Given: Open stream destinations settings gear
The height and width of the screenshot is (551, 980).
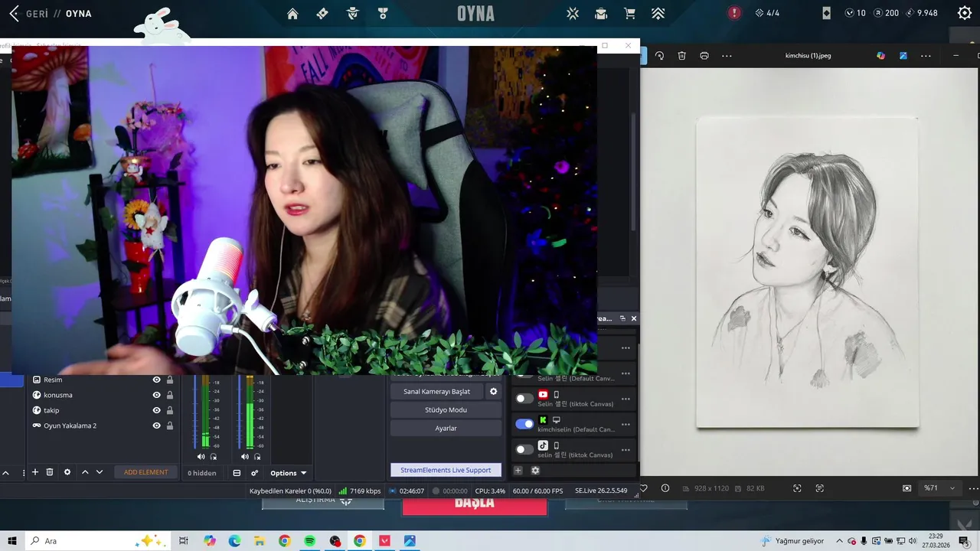Looking at the screenshot, I should (535, 471).
